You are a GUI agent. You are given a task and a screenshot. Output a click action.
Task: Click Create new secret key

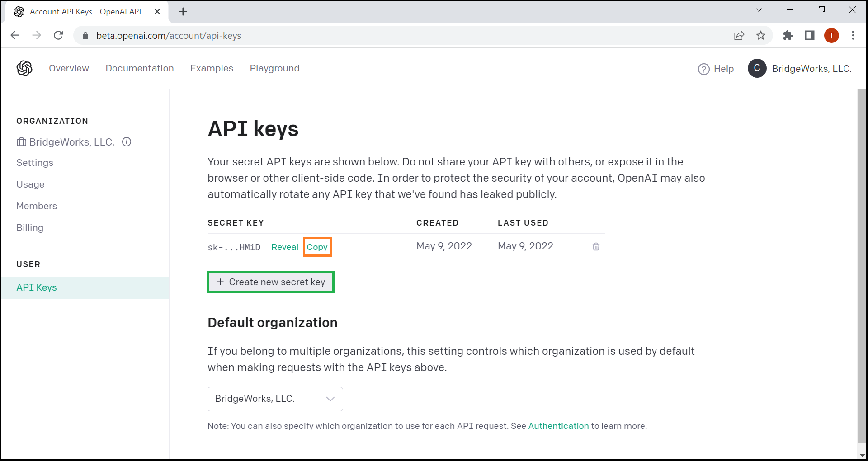click(x=270, y=282)
